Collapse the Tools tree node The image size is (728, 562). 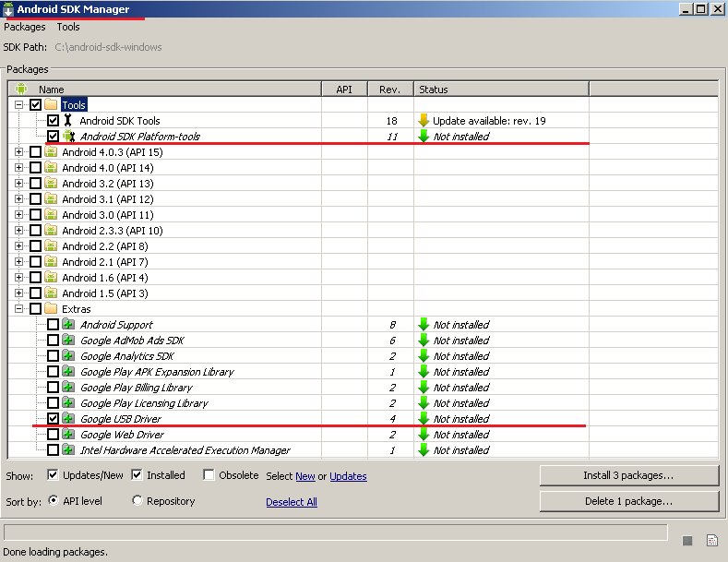coord(18,104)
